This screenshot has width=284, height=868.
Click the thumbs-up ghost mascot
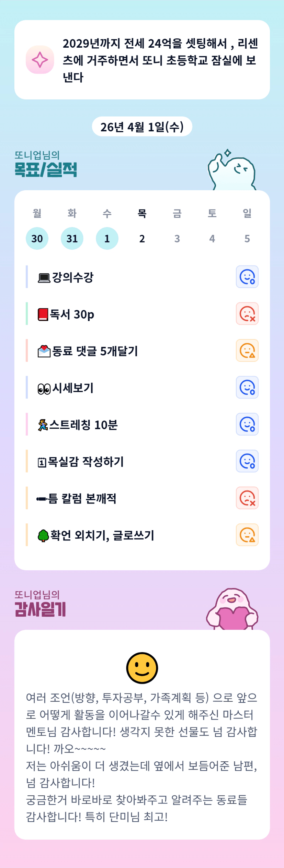pyautogui.click(x=232, y=171)
